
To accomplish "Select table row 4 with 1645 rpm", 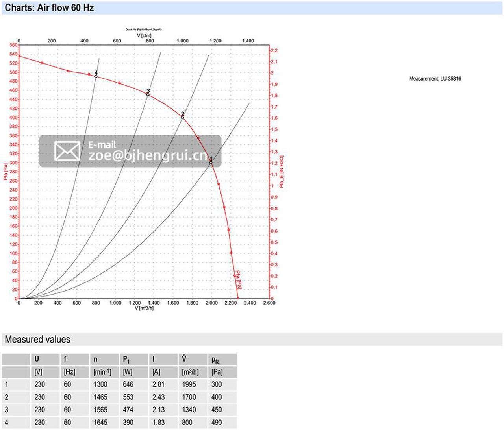I will click(119, 423).
